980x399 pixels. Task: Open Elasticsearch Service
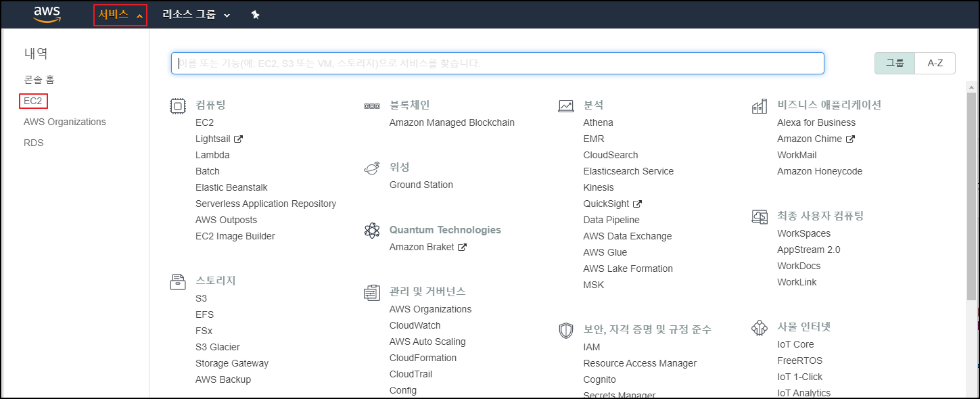629,171
